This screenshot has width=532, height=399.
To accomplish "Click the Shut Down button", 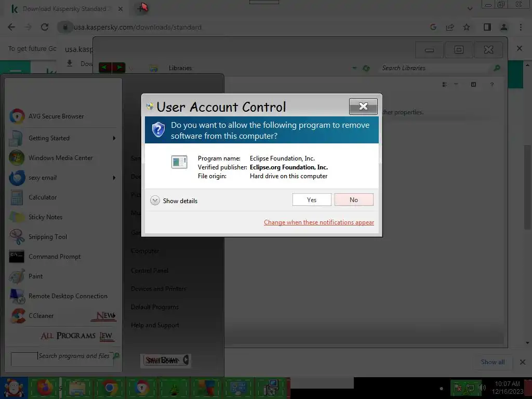I will click(x=162, y=360).
